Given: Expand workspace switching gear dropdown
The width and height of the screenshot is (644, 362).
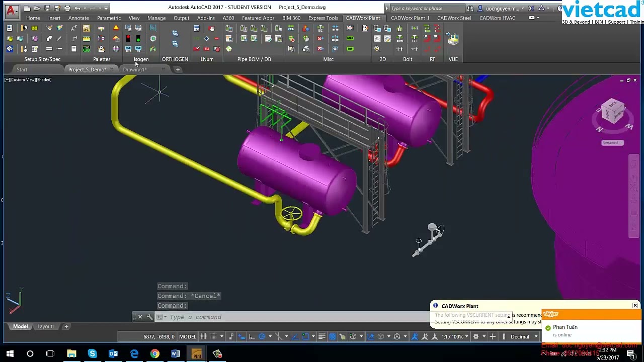Looking at the screenshot, I should click(484, 336).
